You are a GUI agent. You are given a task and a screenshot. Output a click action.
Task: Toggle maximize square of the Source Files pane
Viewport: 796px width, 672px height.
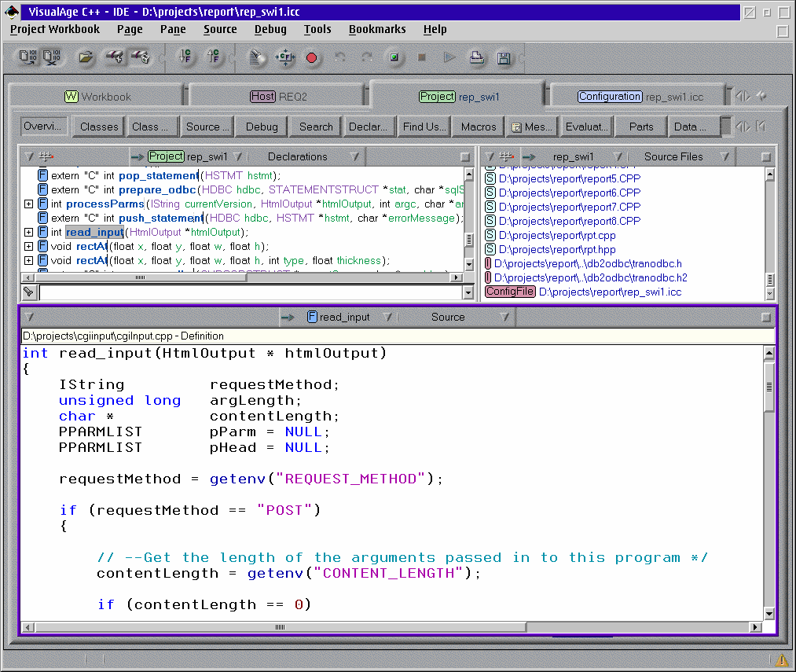click(766, 157)
